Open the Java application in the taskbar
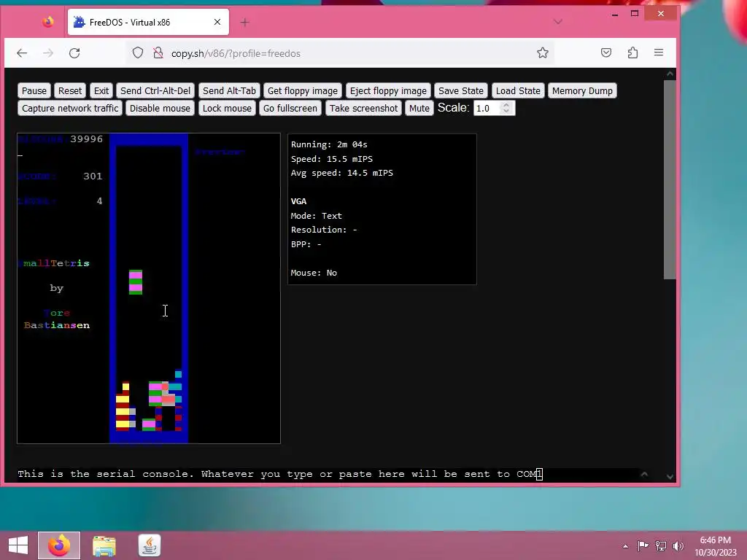This screenshot has width=747, height=560. pyautogui.click(x=149, y=545)
